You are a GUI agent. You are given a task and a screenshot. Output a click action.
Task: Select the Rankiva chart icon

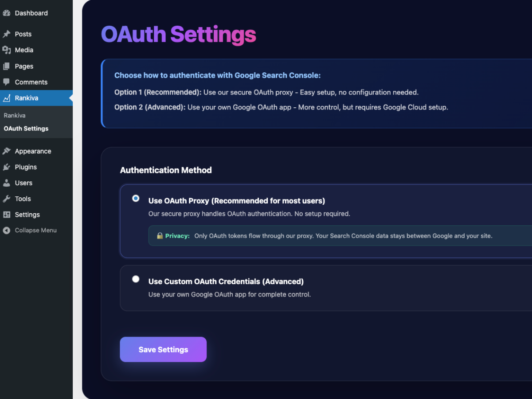click(8, 98)
